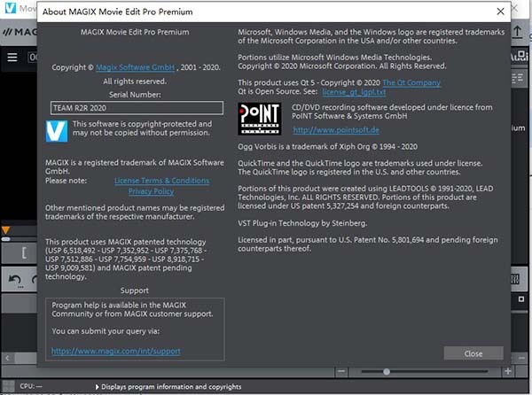
Task: Close the About dialog via X
Action: 500,12
